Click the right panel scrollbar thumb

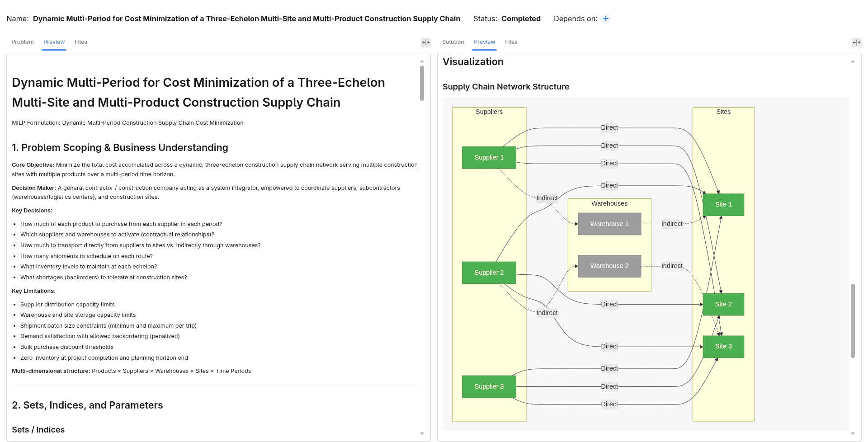click(x=853, y=321)
